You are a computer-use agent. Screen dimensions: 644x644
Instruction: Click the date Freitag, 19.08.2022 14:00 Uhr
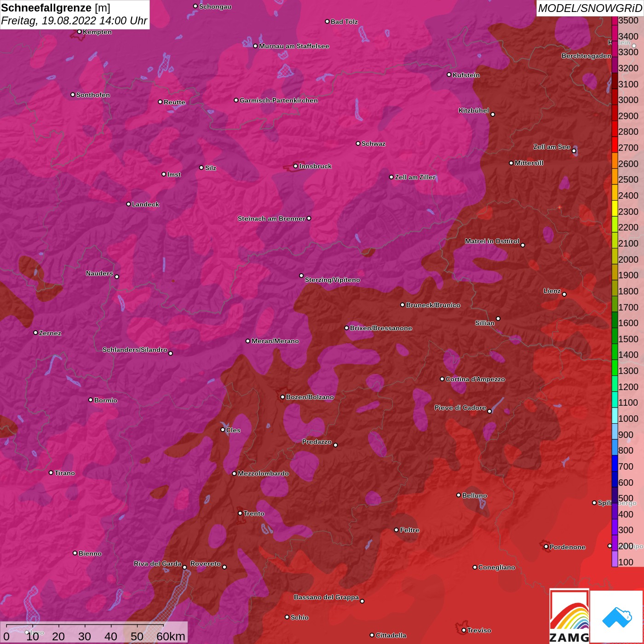74,21
